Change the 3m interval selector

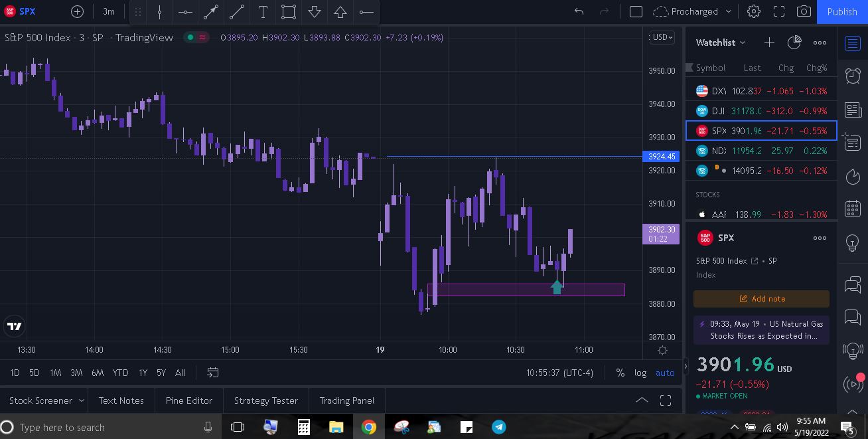click(109, 11)
